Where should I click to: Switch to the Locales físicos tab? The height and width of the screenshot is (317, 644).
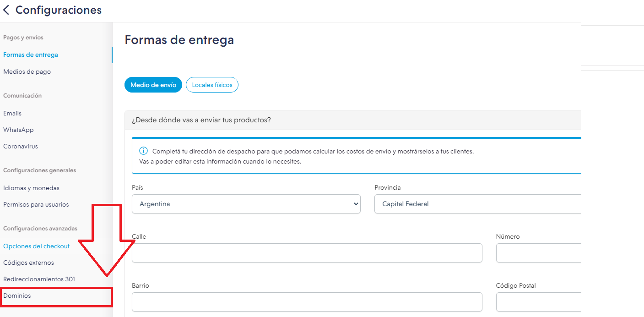click(212, 85)
